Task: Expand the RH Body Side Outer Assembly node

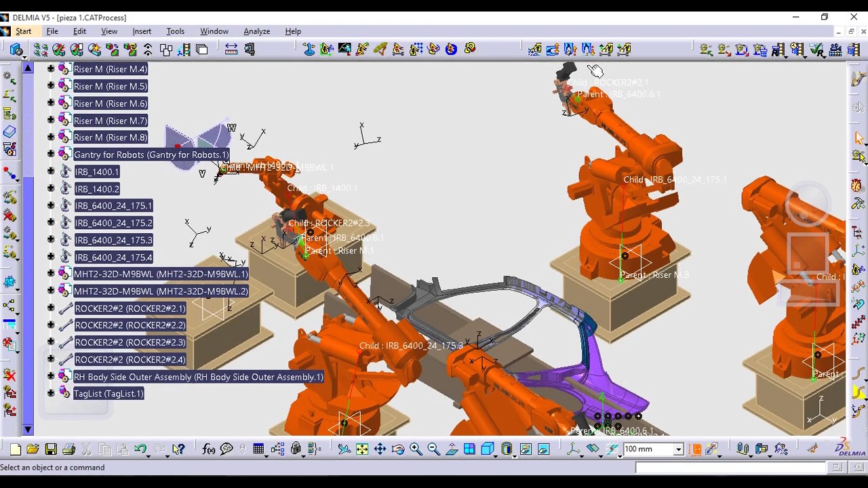Action: 51,377
